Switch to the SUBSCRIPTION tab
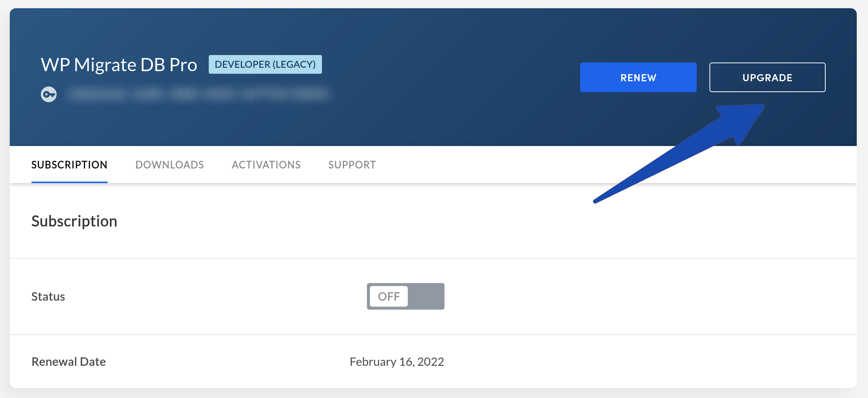Screen dimensions: 868x398 [69, 165]
